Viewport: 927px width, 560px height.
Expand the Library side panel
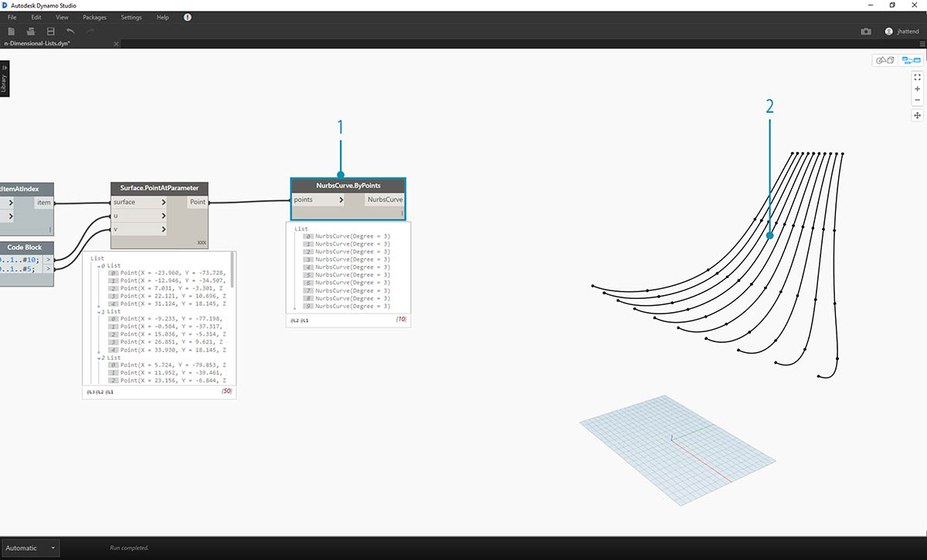click(x=5, y=79)
